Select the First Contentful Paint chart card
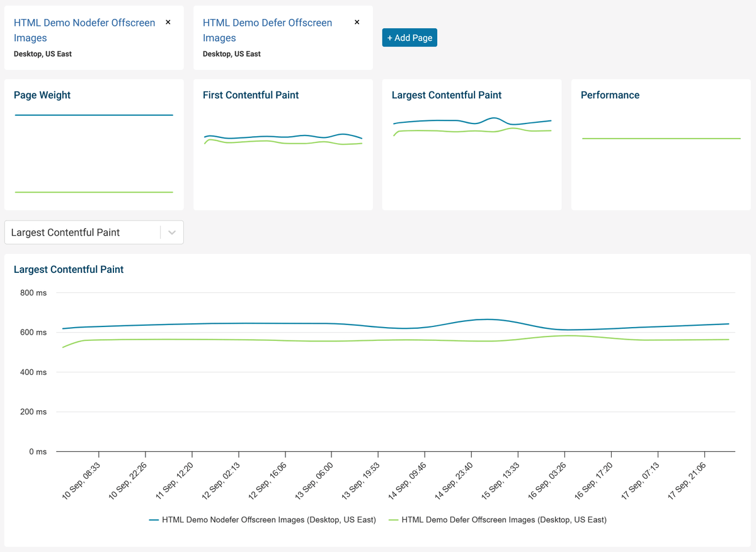Screen dimensions: 756x552 click(283, 144)
